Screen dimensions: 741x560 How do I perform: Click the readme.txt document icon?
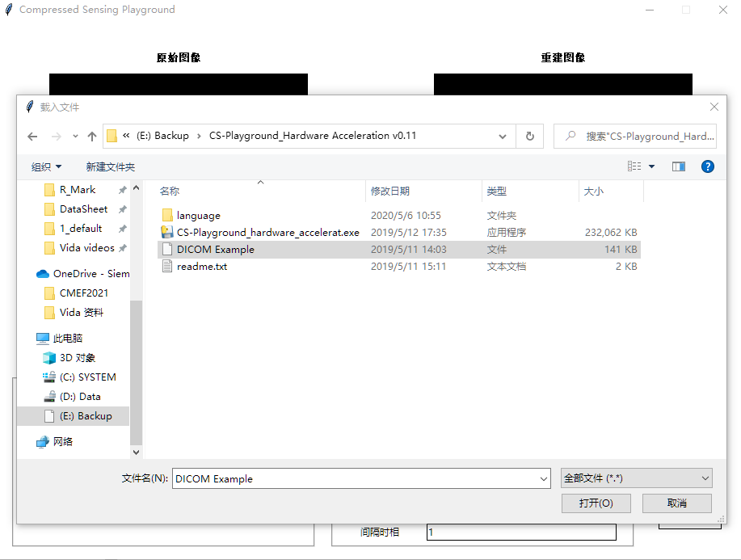[x=167, y=266]
